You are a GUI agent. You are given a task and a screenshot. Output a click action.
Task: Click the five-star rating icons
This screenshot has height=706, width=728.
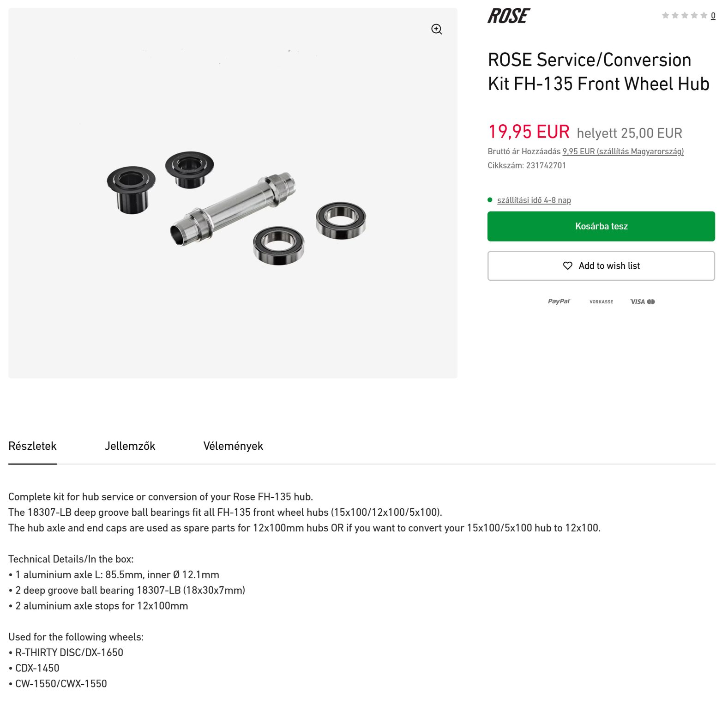pyautogui.click(x=684, y=15)
